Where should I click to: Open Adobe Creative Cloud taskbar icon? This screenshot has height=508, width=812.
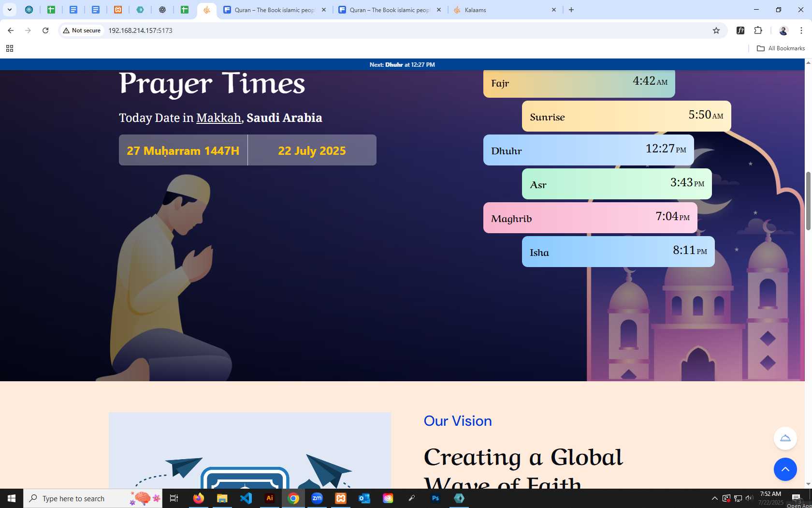(388, 498)
